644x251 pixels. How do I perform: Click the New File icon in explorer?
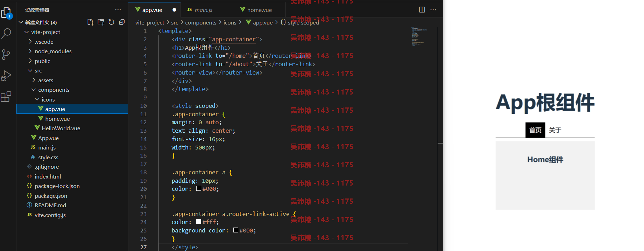(90, 22)
